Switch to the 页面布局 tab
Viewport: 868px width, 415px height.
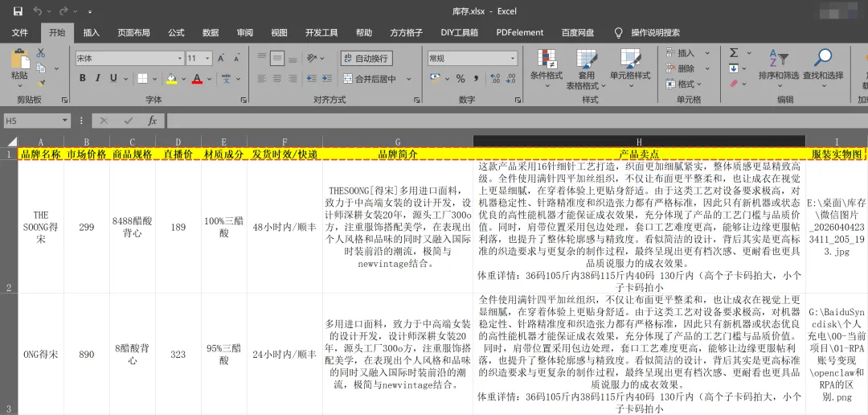(x=133, y=33)
